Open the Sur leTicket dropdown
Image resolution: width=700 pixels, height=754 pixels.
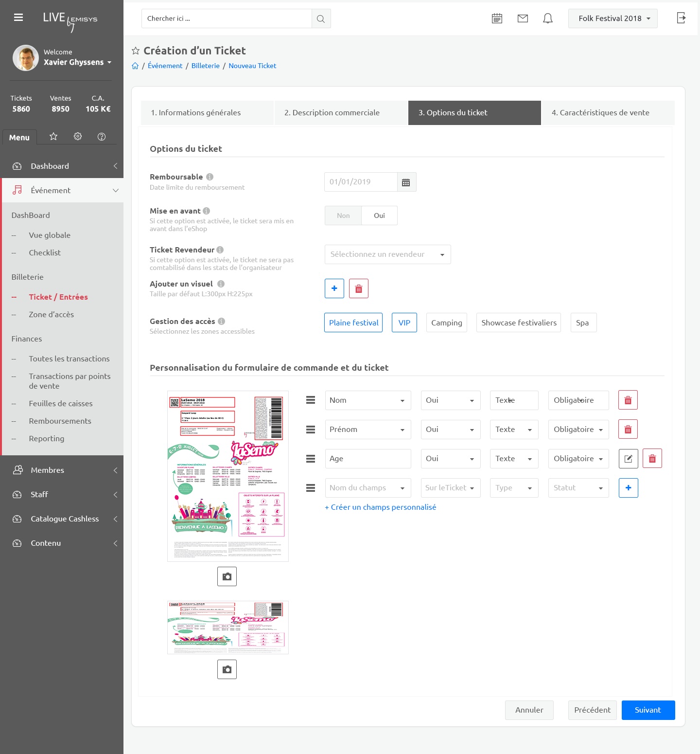pos(451,488)
